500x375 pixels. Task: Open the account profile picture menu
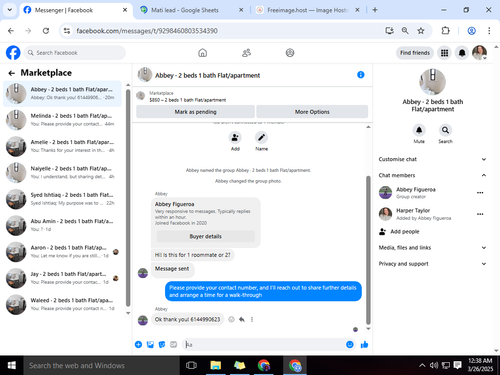(479, 53)
